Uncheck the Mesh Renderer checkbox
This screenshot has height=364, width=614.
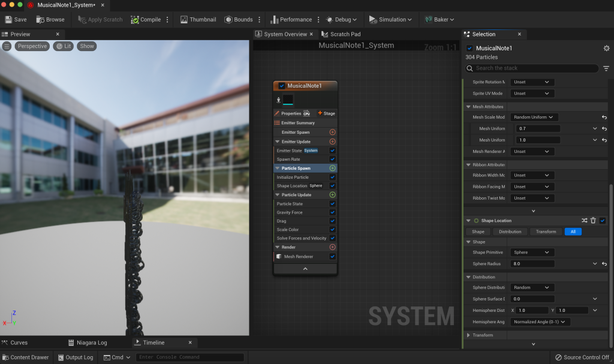(x=332, y=257)
